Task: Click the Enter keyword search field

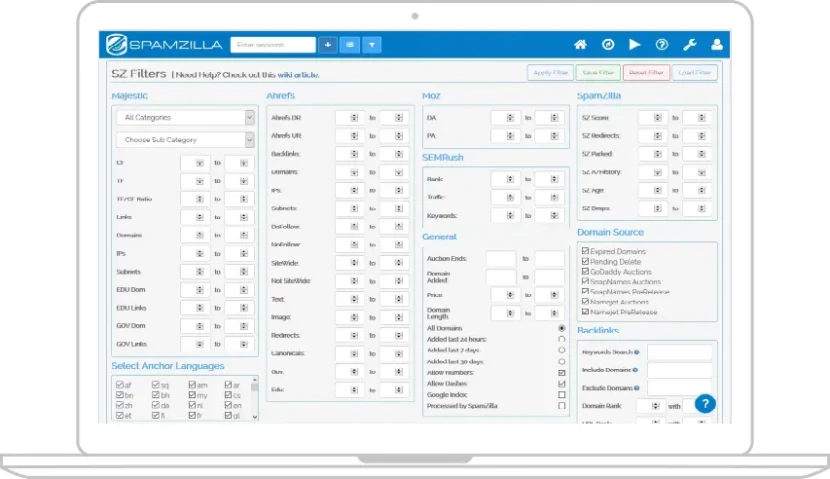Action: tap(273, 45)
